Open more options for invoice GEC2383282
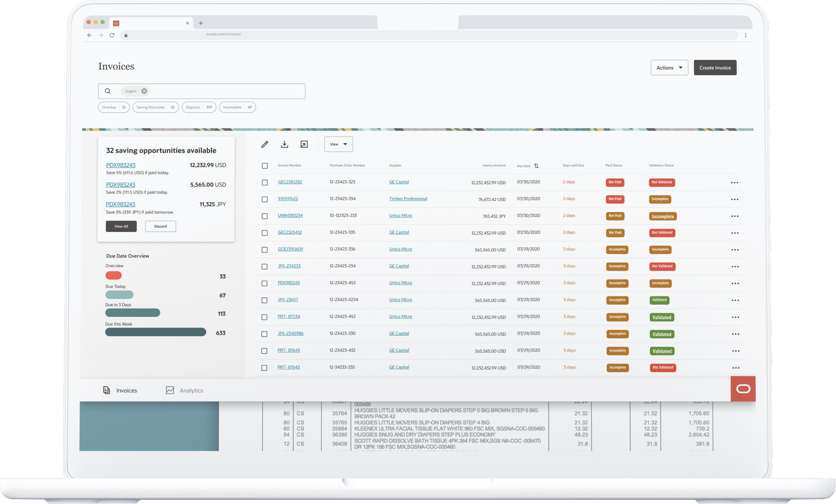The image size is (836, 504). pos(734,182)
